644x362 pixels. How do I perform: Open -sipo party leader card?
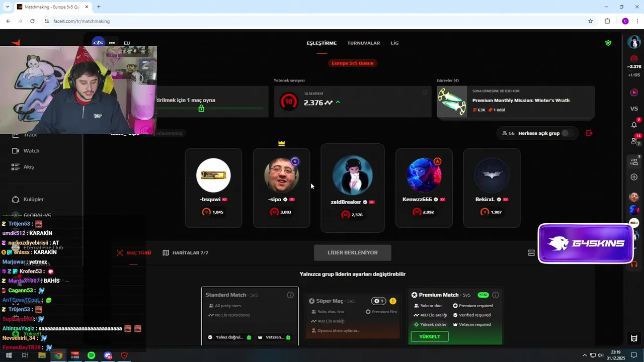281,188
